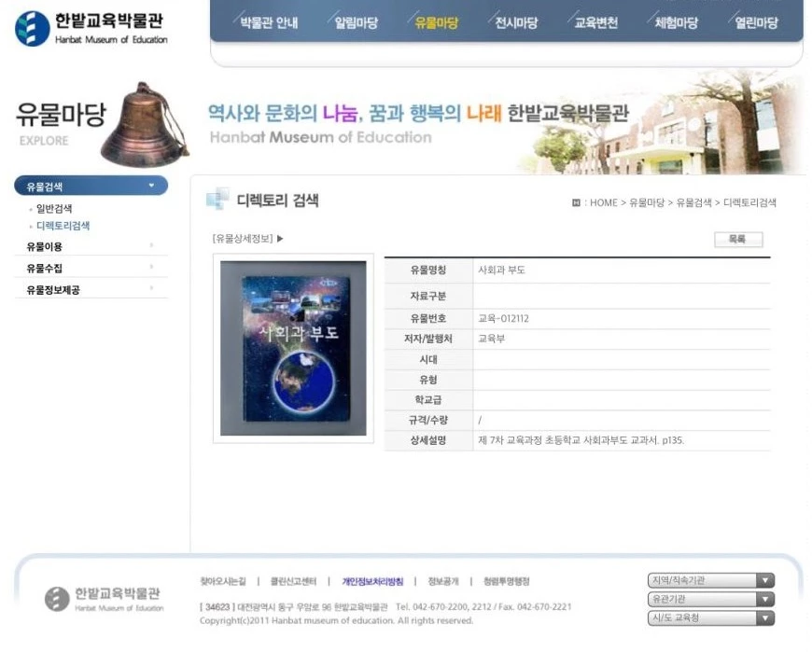Click the arrow next to 유물상세정보
Screen dimensions: 812x652
[280, 239]
